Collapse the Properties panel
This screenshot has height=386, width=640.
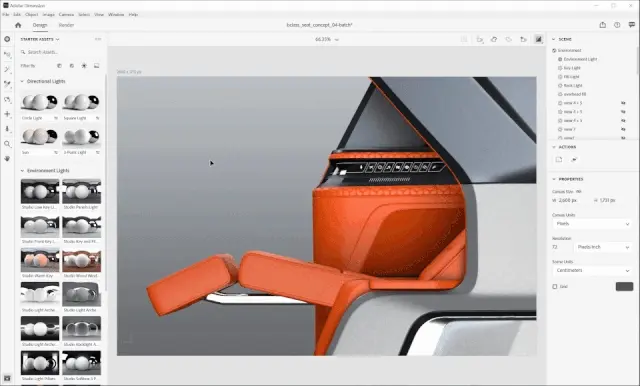[554, 179]
